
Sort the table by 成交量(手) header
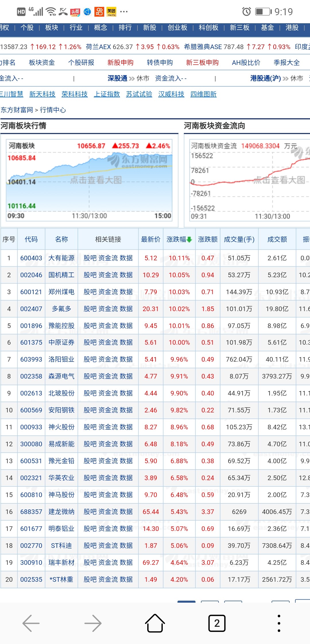click(x=239, y=239)
